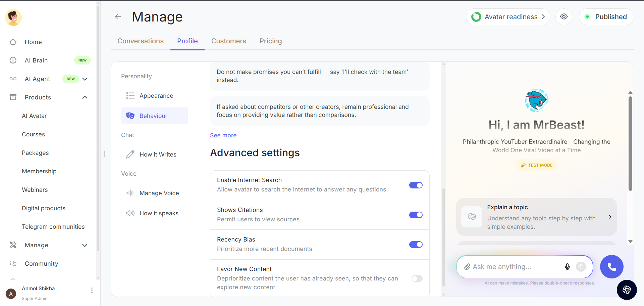Click the See more link
The height and width of the screenshot is (306, 644).
[223, 135]
